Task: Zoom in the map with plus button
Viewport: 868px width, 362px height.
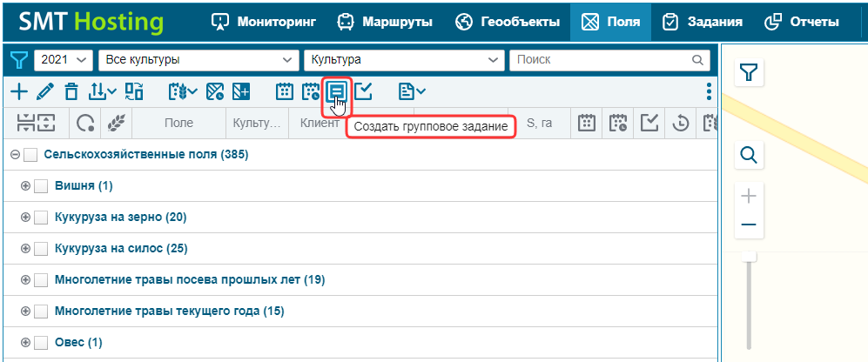Action: [x=749, y=196]
